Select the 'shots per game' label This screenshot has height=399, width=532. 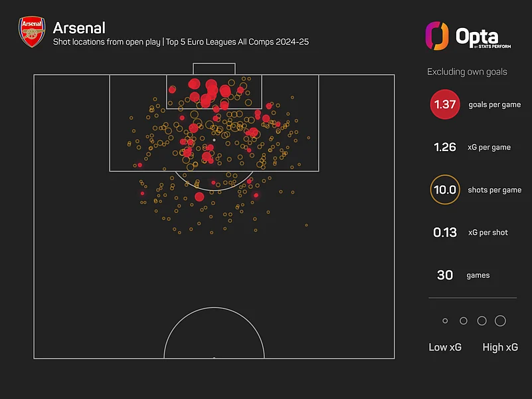pyautogui.click(x=495, y=190)
